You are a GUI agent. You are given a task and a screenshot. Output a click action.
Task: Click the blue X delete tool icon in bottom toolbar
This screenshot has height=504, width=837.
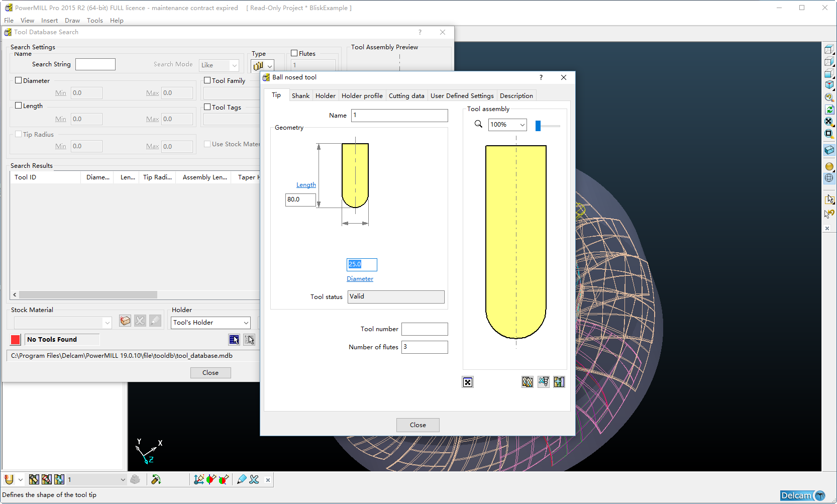254,479
